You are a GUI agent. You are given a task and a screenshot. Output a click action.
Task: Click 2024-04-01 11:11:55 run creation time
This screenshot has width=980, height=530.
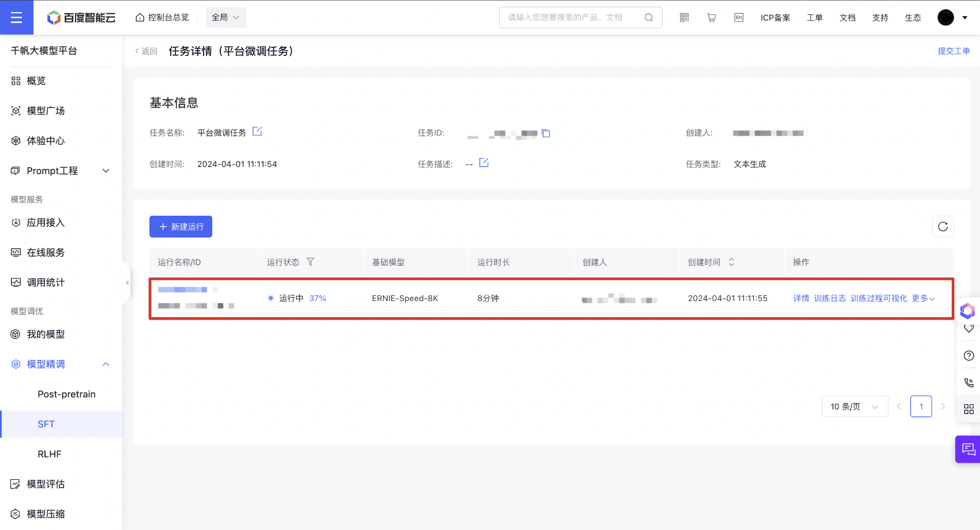(727, 298)
